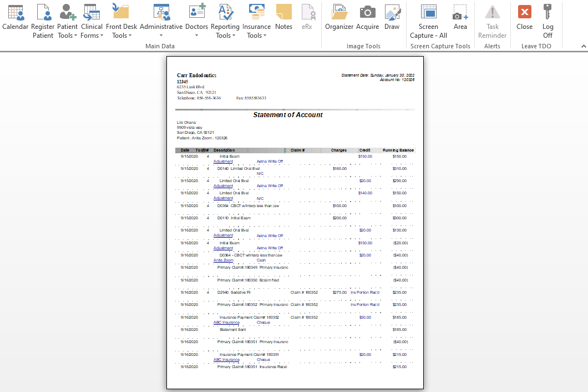Image resolution: width=588 pixels, height=392 pixels.
Task: Collapse the ribbon using the chevron arrow
Action: click(583, 46)
